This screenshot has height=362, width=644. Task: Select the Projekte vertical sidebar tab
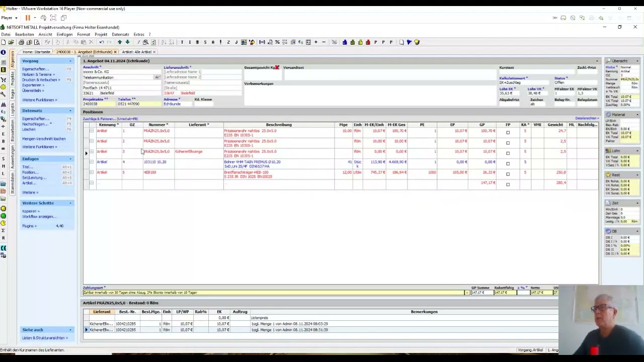(13, 79)
